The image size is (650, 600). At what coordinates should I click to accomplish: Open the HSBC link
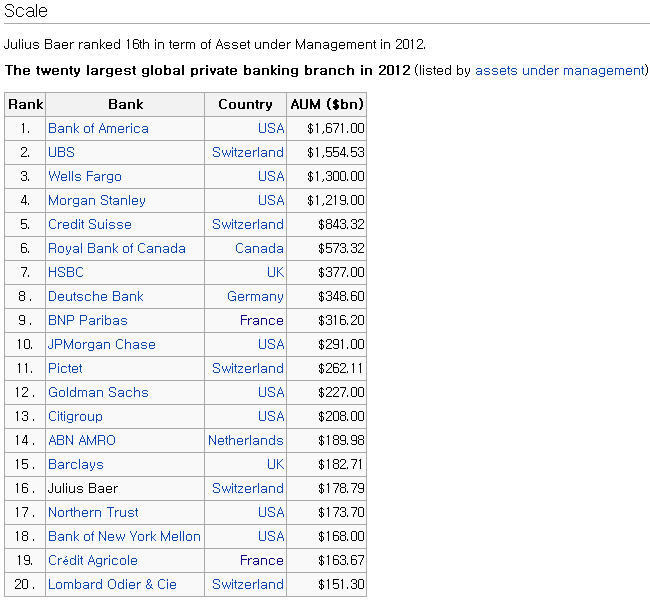pyautogui.click(x=66, y=272)
